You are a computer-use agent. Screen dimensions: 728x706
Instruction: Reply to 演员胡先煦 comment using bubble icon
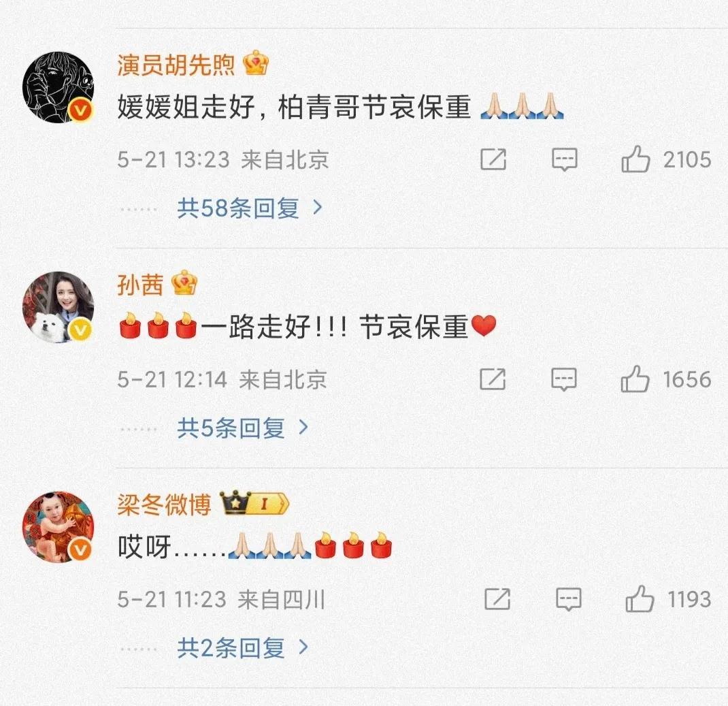click(565, 160)
